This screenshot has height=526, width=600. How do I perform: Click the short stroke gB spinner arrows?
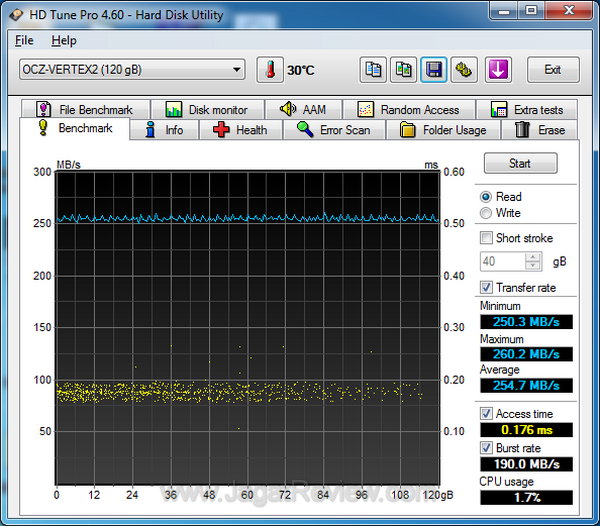(x=534, y=262)
